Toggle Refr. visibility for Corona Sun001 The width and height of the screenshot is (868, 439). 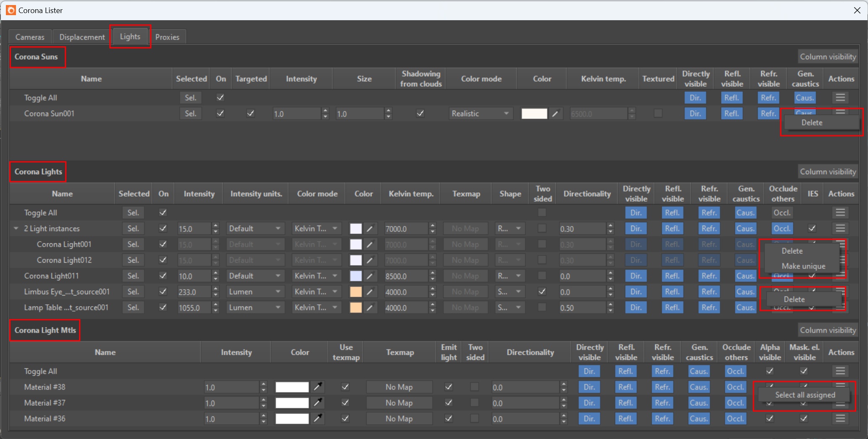point(768,114)
